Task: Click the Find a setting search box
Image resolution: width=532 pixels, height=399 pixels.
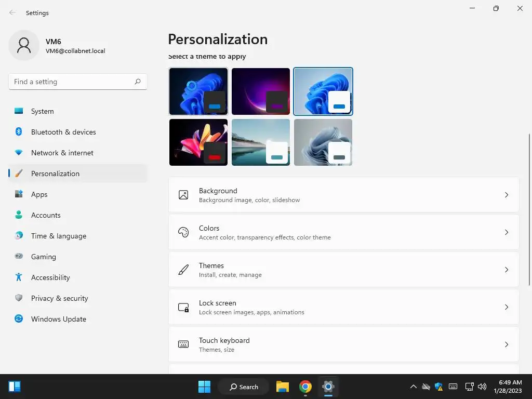Action: coord(78,82)
